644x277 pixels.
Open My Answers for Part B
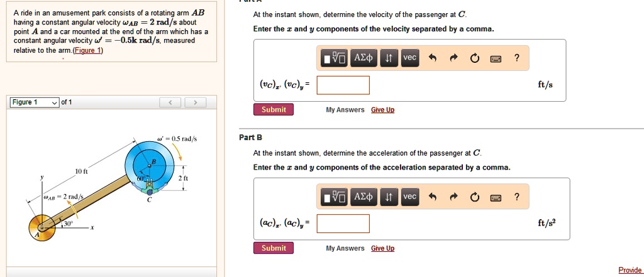pos(345,248)
